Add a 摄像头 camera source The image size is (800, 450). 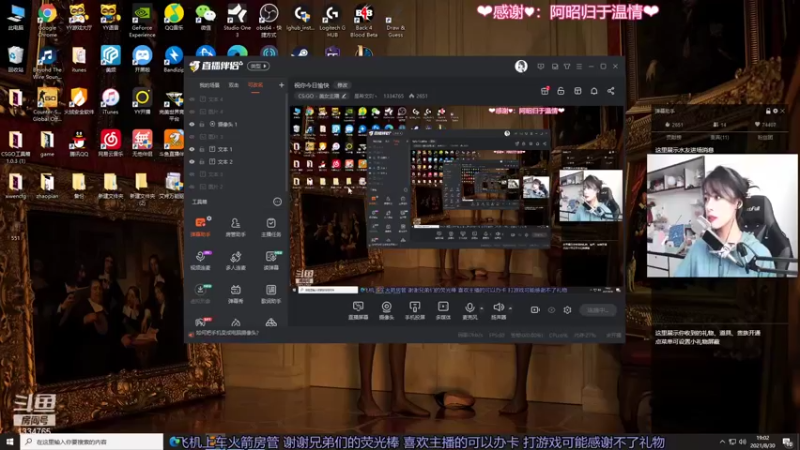(386, 310)
